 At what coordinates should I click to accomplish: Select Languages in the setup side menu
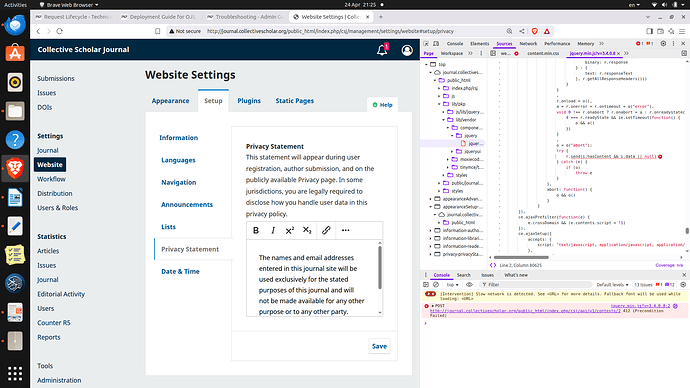[178, 160]
